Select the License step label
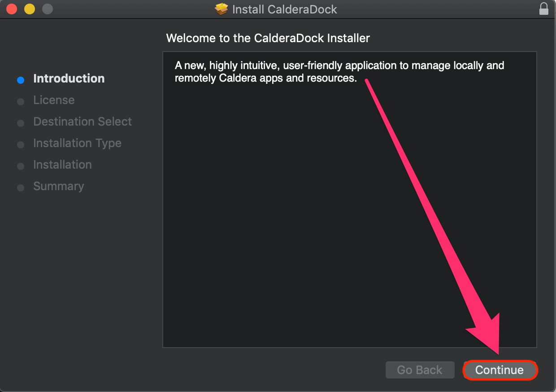 pos(54,100)
